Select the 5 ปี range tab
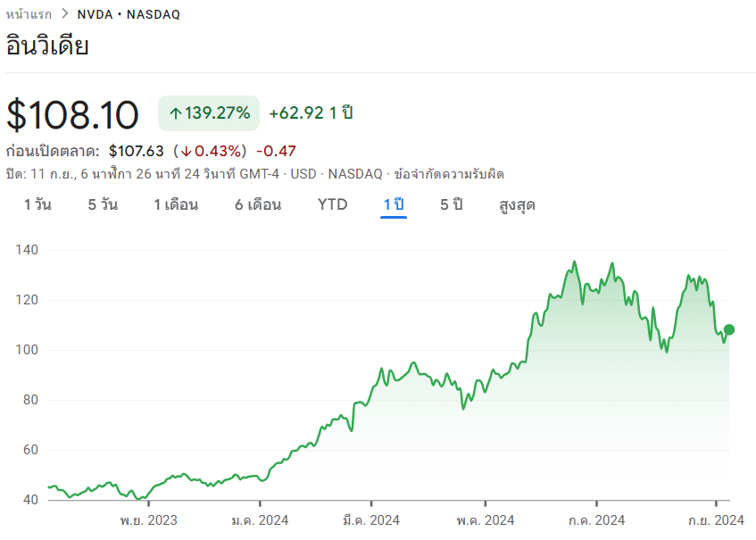756x540 pixels. pyautogui.click(x=452, y=204)
